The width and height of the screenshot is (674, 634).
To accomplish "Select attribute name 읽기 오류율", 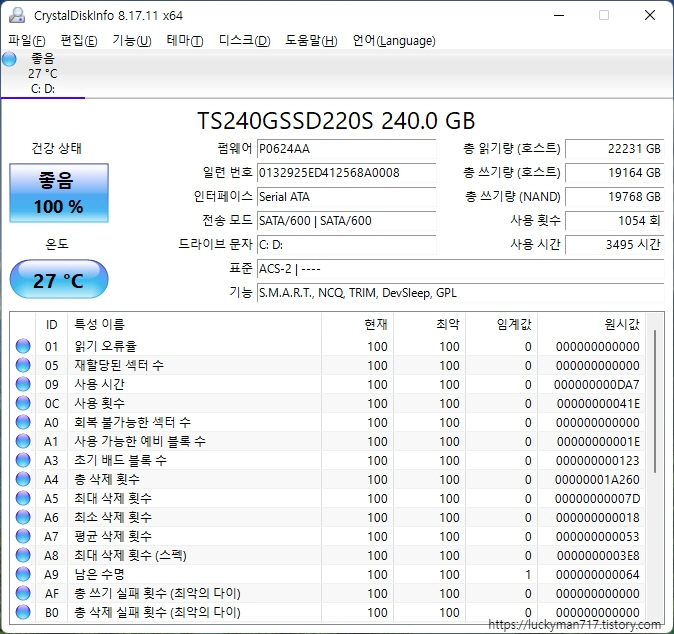I will 105,346.
